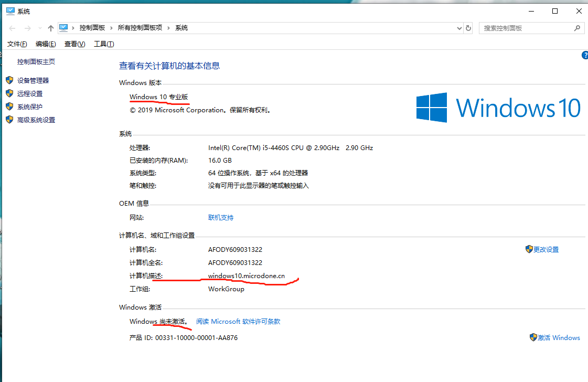Select 产品 ID 00331-10000-00001-AA876 text
The image size is (588, 382).
click(x=184, y=338)
